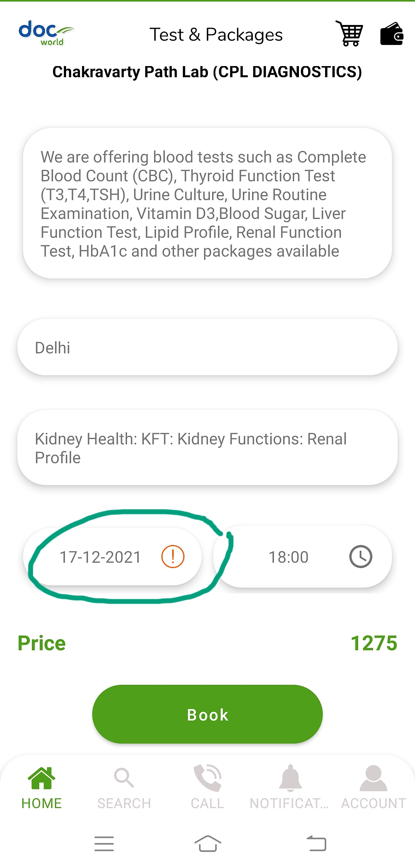
Task: Open the shopping cart
Action: 350,34
